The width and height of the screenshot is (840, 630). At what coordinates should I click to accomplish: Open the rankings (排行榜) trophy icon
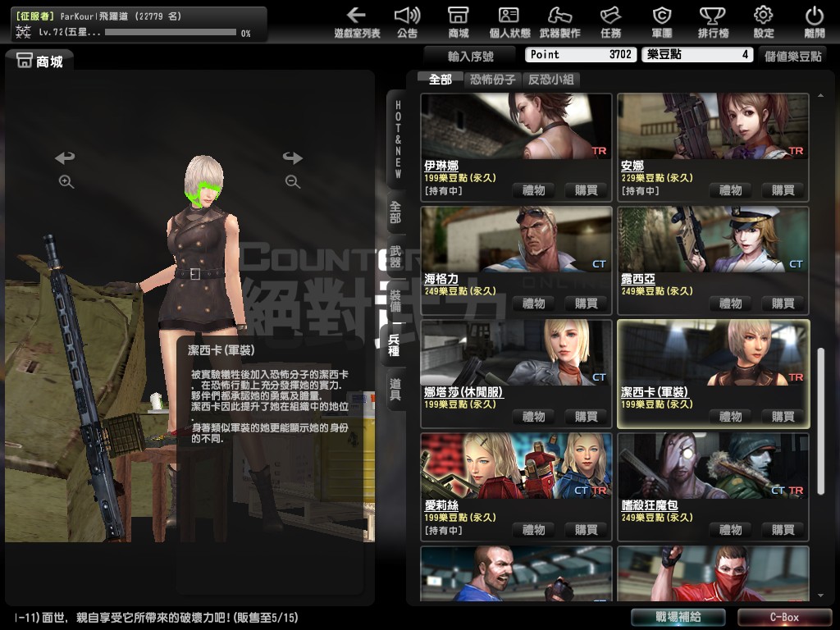tap(713, 22)
